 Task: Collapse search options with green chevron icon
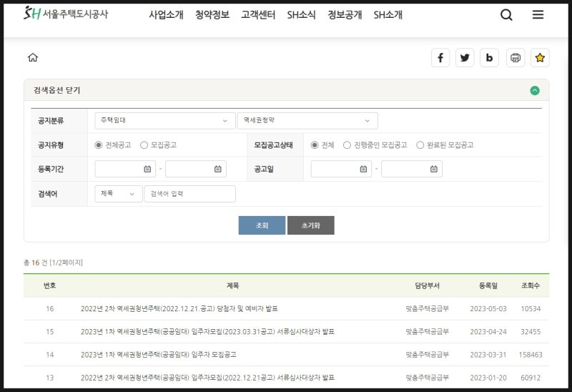(535, 91)
